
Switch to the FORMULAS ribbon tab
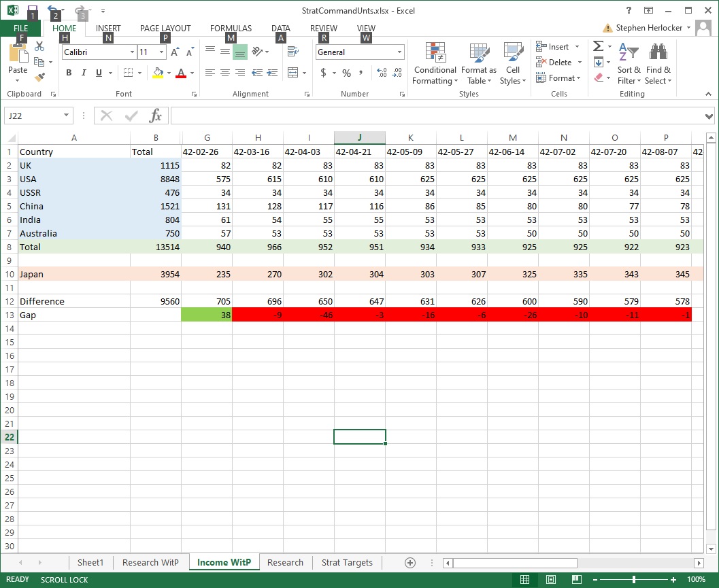click(231, 29)
